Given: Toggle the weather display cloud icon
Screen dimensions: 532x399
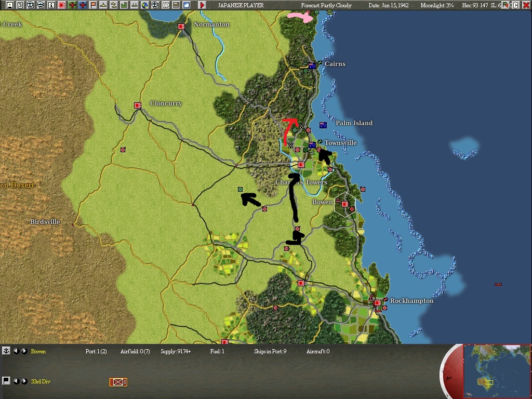Looking at the screenshot, I should (187, 5).
